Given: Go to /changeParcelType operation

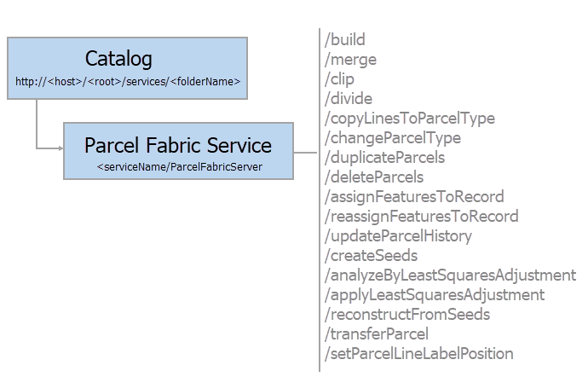Looking at the screenshot, I should point(392,138).
